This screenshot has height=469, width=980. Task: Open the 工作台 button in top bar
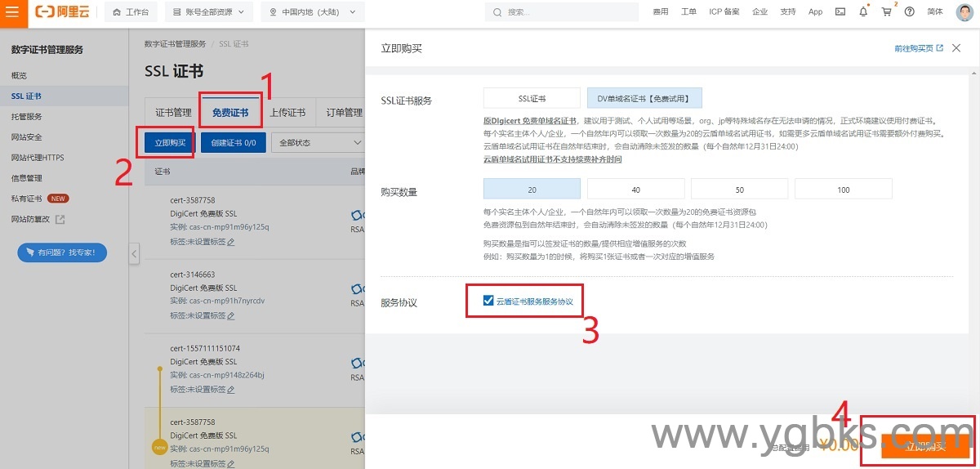pos(131,12)
